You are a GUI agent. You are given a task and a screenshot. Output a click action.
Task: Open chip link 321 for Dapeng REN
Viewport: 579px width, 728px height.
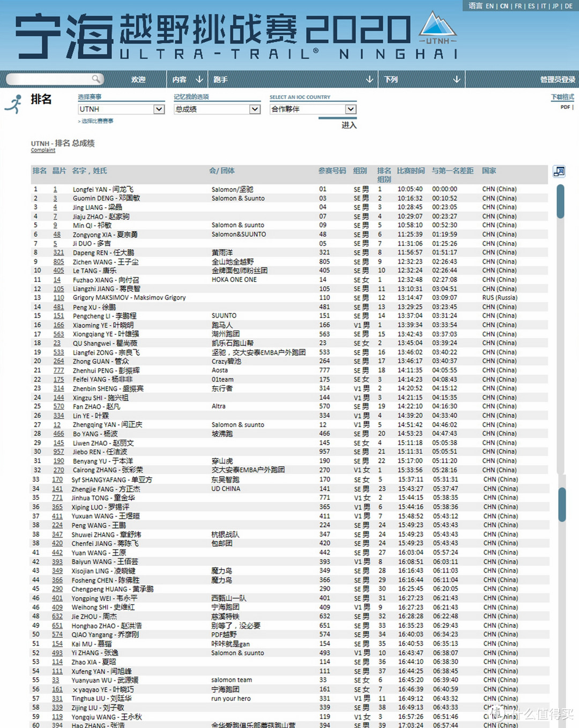pos(58,253)
